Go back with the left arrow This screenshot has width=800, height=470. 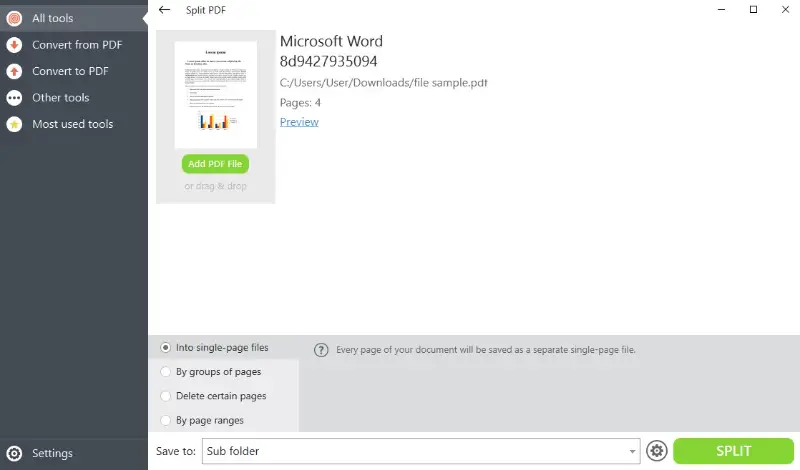tap(164, 10)
